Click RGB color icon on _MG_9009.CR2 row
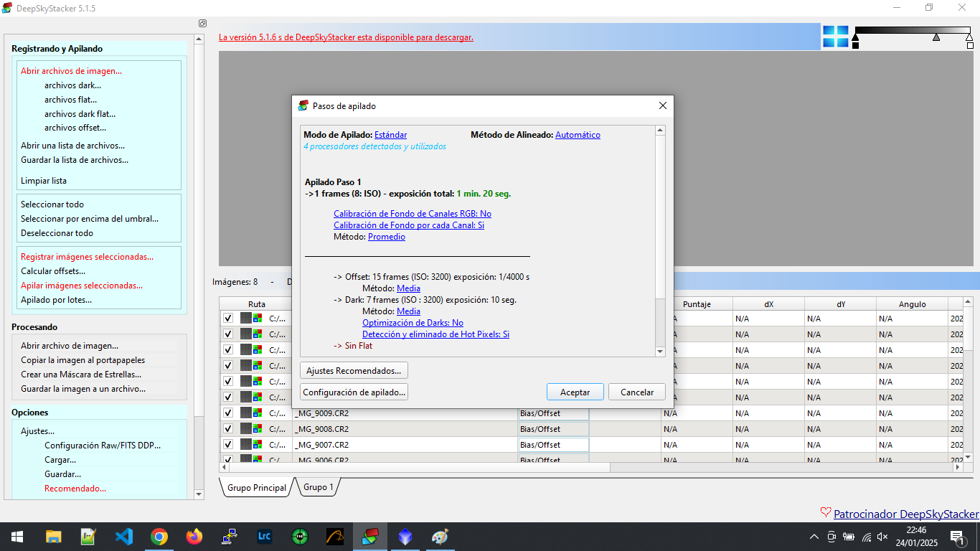 coord(258,413)
